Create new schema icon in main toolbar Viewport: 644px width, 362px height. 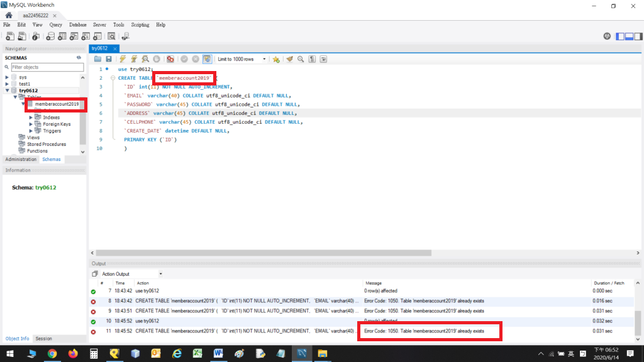(50, 36)
